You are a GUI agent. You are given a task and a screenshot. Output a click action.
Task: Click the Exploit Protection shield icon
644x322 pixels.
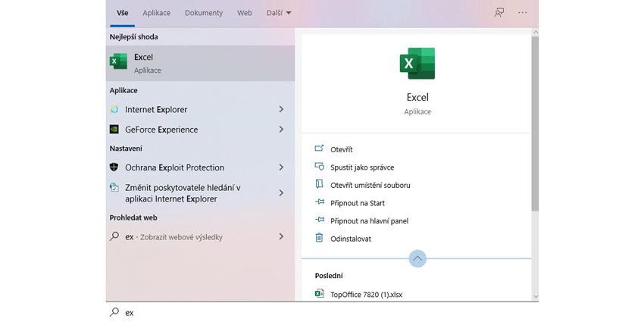114,167
